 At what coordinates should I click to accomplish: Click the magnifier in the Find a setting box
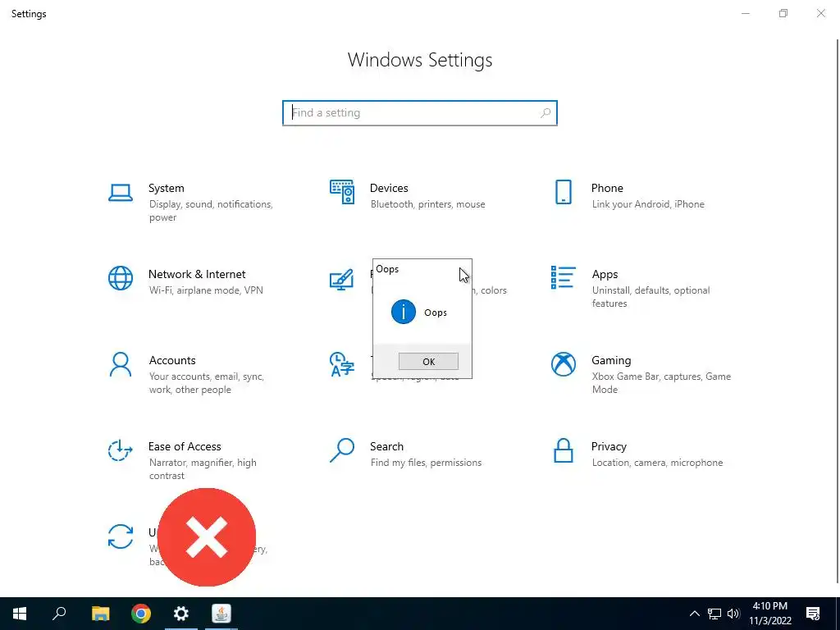click(546, 113)
